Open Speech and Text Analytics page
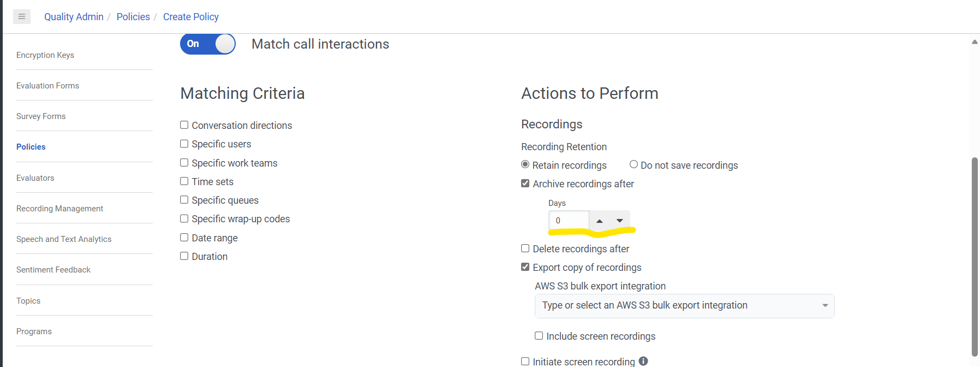The width and height of the screenshot is (980, 367). coord(64,239)
